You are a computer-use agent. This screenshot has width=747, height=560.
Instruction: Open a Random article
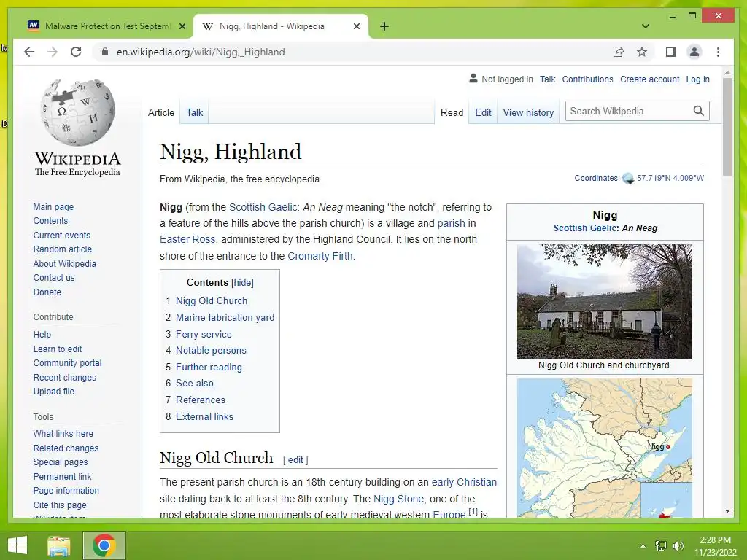pyautogui.click(x=63, y=249)
